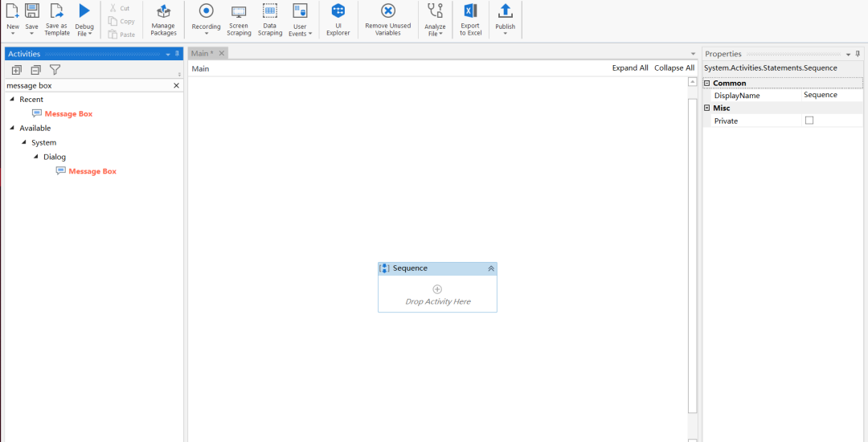
Task: Open the Activities filter funnel
Action: click(x=55, y=70)
